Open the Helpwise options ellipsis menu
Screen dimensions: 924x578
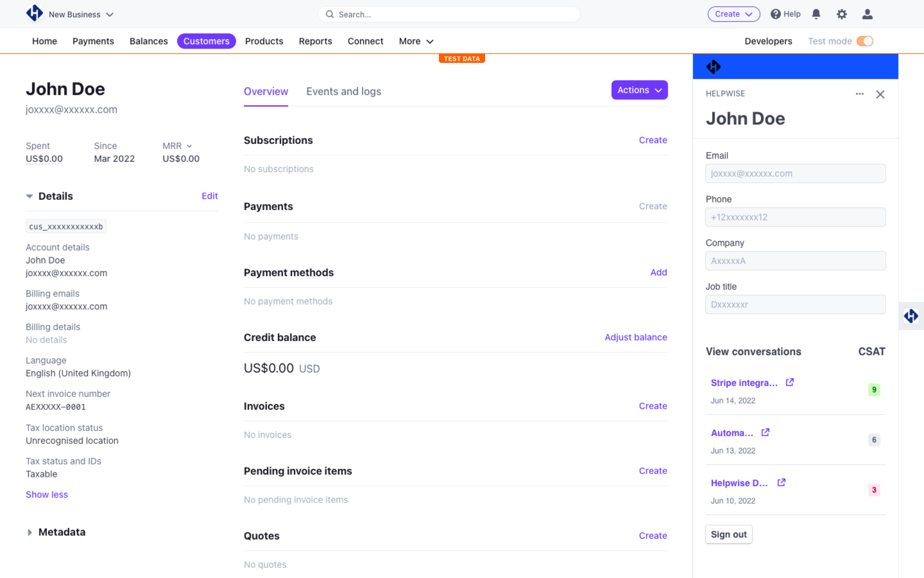[860, 94]
